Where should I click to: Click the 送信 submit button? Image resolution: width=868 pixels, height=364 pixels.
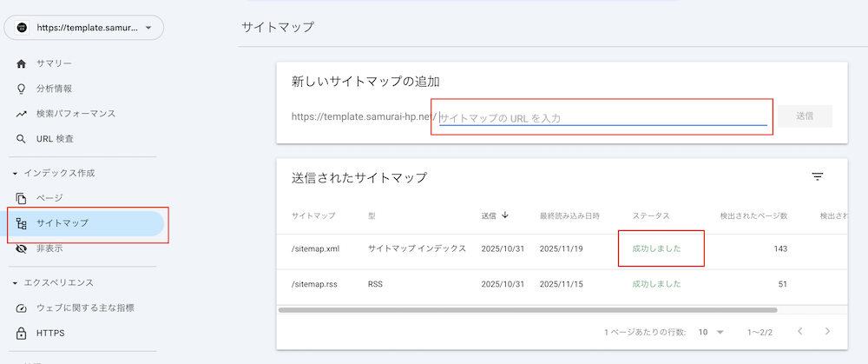click(x=805, y=116)
